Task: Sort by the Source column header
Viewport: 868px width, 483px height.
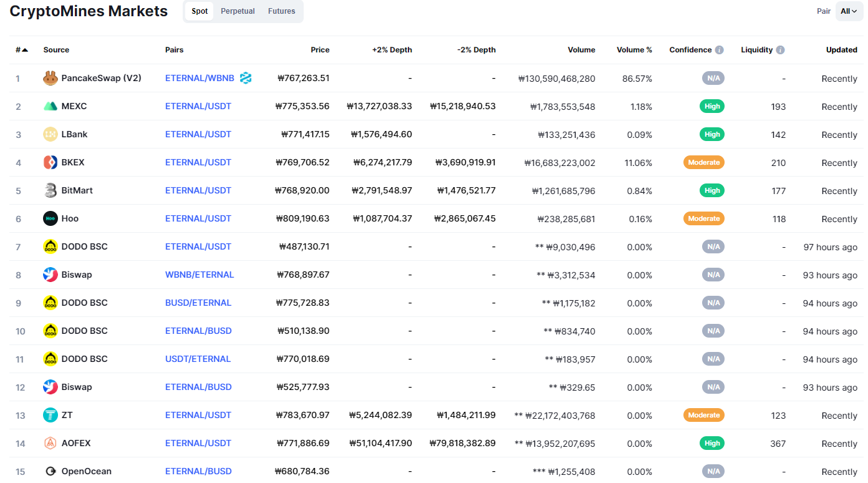Action: (x=56, y=50)
